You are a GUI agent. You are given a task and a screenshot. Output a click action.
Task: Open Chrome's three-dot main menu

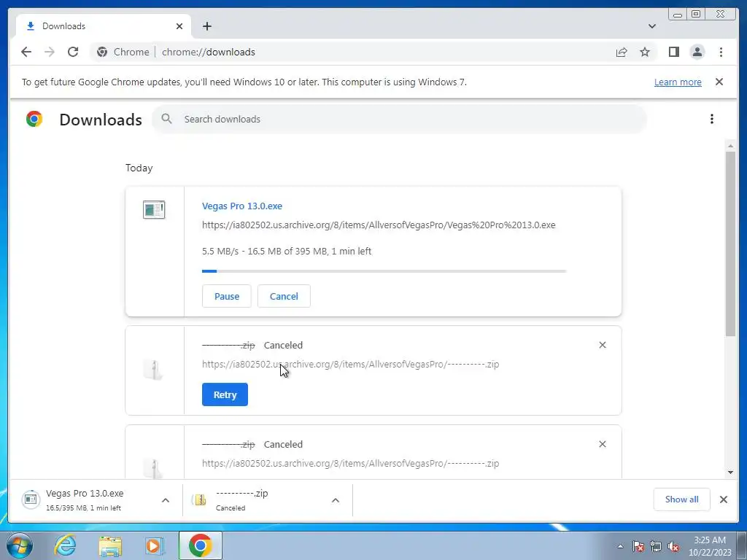[x=721, y=52]
